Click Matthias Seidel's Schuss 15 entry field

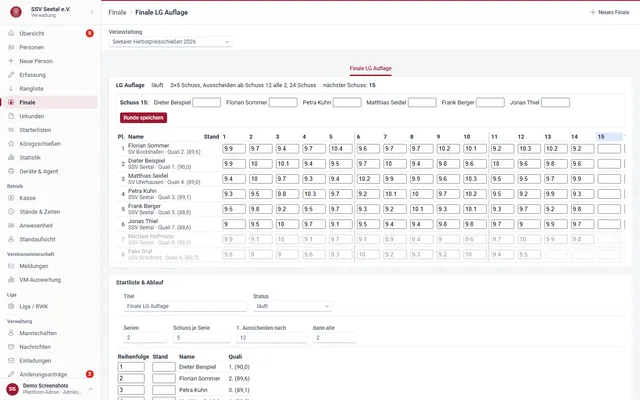point(422,102)
